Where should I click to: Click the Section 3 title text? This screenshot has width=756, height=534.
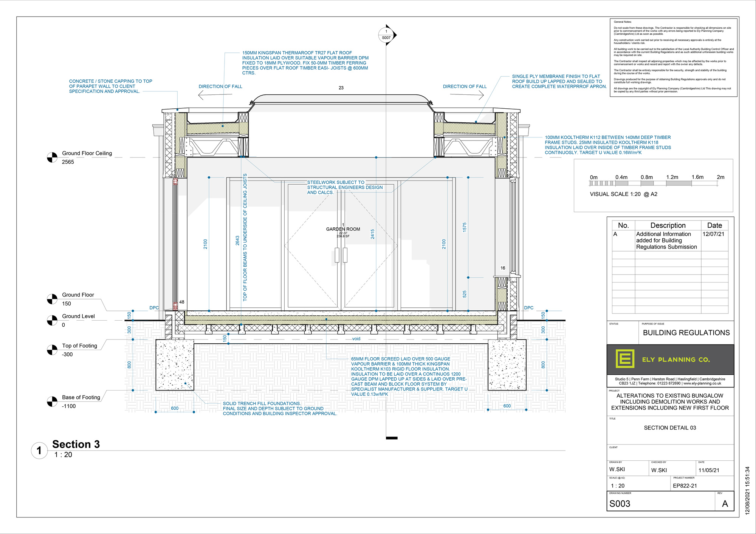click(76, 444)
